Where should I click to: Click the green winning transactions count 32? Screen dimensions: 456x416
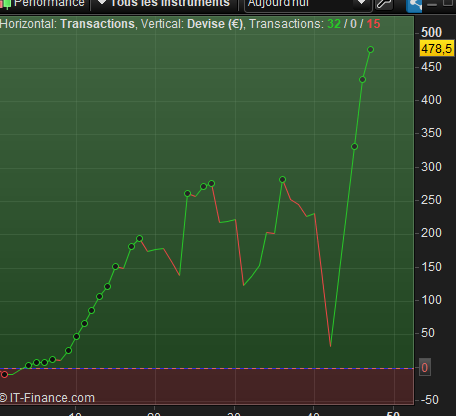[334, 24]
